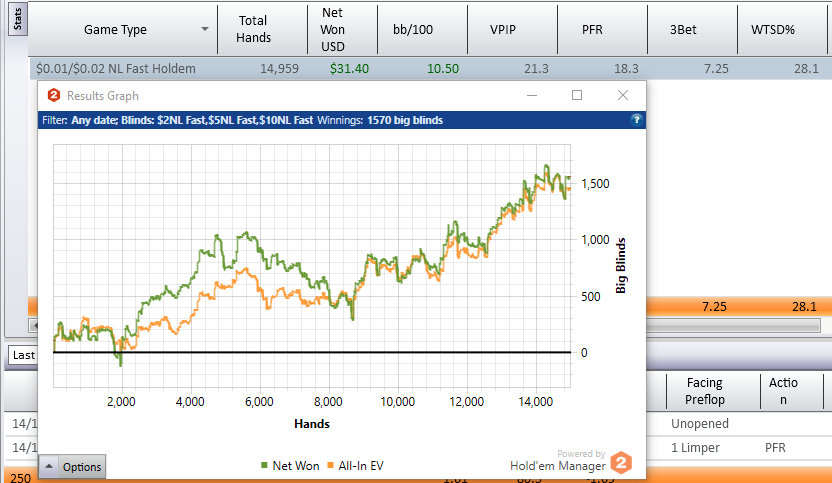832x483 pixels.
Task: Expand the Options panel arrow
Action: click(49, 467)
